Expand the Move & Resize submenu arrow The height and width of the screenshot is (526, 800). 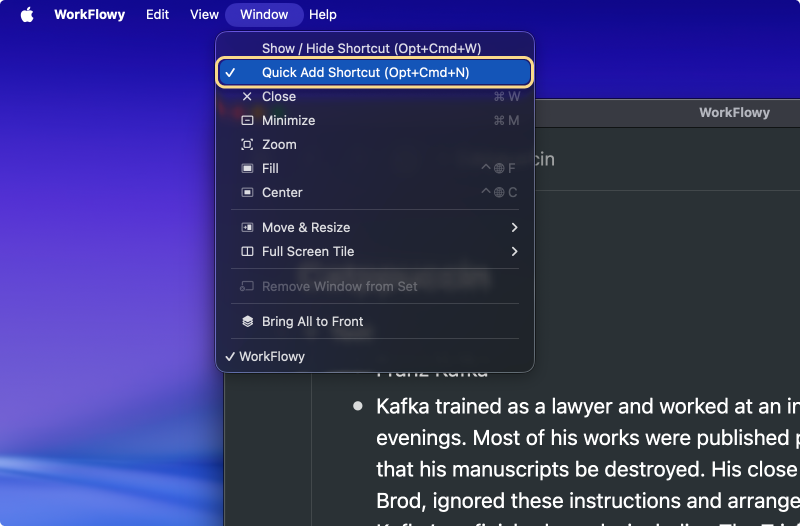coord(514,228)
